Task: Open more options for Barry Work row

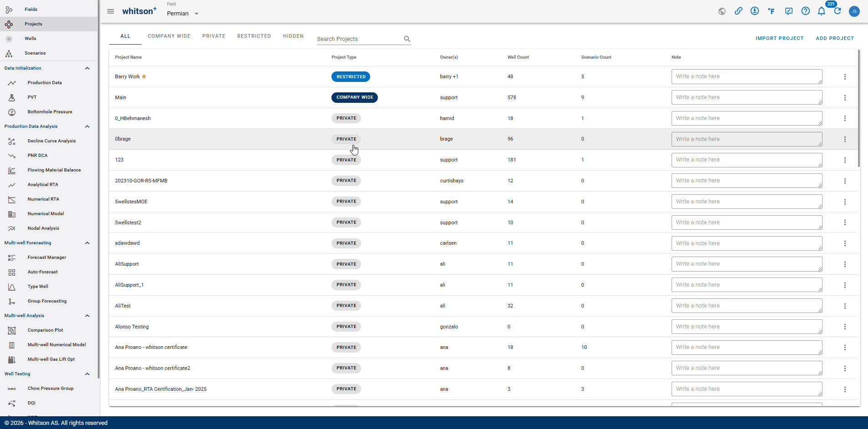Action: tap(845, 77)
